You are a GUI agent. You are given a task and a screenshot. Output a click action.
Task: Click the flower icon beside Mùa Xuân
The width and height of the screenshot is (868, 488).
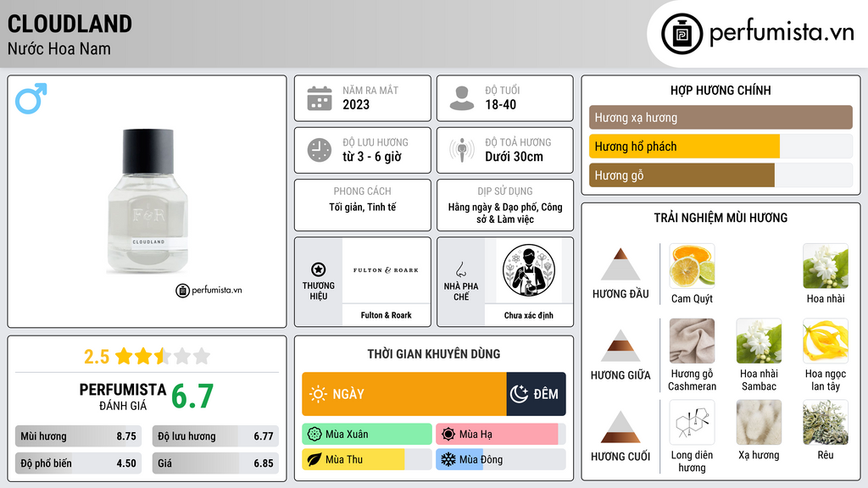tap(314, 435)
